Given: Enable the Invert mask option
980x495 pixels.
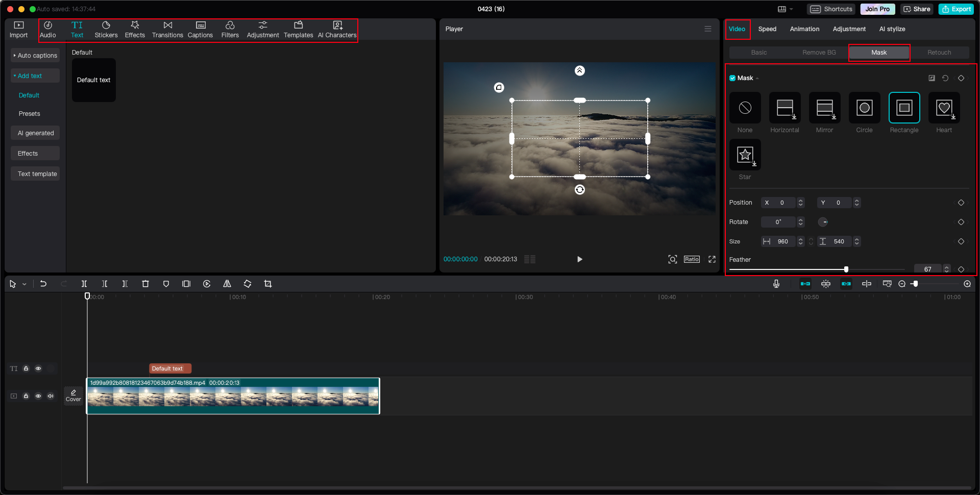Looking at the screenshot, I should [x=932, y=78].
